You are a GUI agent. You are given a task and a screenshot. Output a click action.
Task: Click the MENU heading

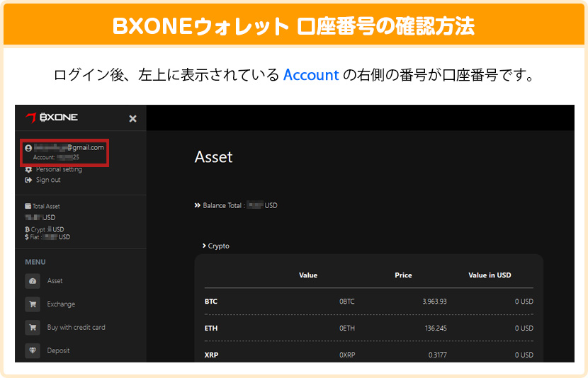[35, 262]
